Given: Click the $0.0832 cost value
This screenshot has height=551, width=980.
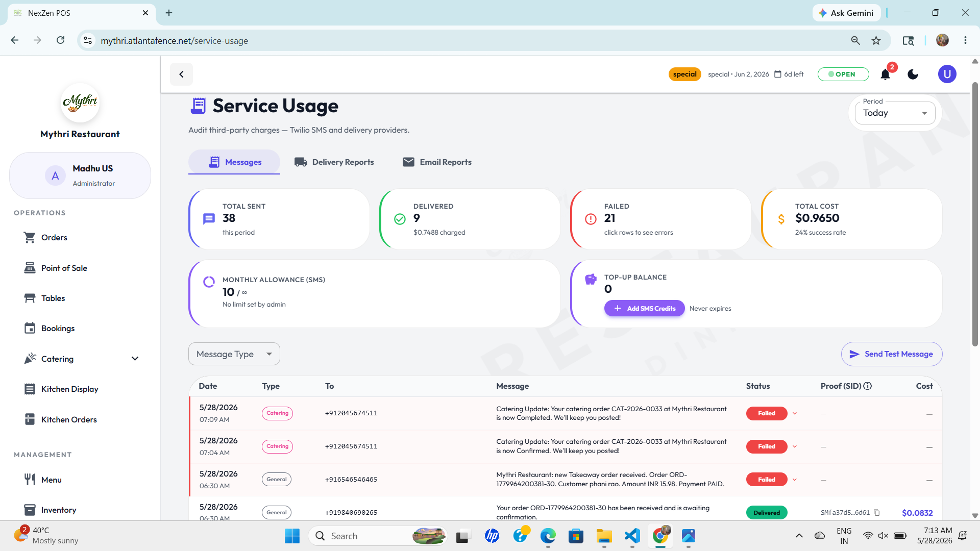Looking at the screenshot, I should [917, 513].
